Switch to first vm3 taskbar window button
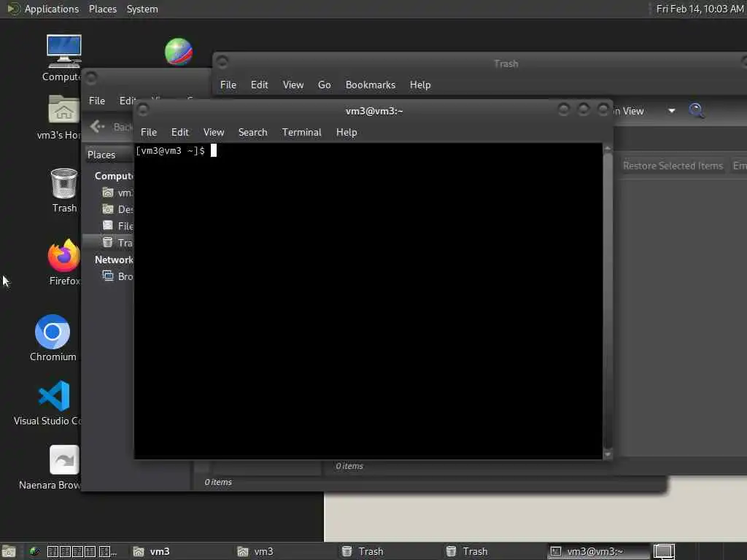747x560 pixels. [181, 551]
